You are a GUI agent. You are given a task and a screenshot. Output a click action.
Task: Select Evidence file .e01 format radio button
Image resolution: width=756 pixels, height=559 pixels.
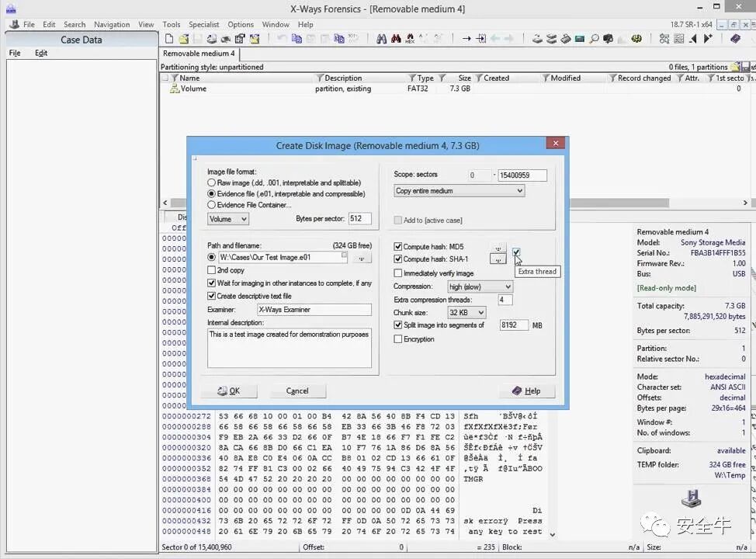211,194
